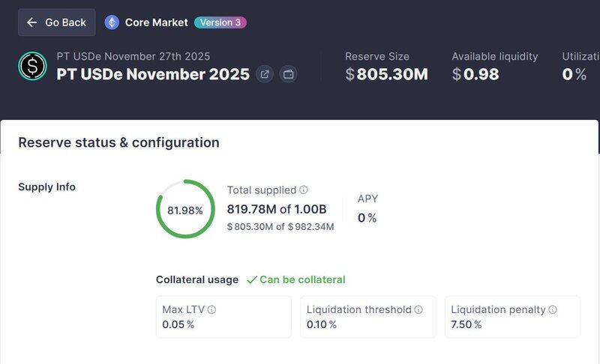
Task: Click the APY 0% value
Action: click(x=367, y=218)
